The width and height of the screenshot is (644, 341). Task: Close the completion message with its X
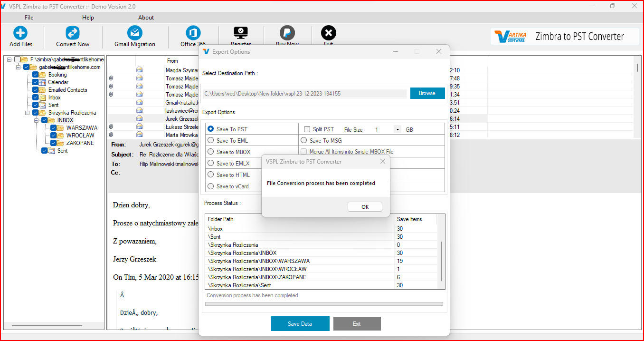pos(383,162)
